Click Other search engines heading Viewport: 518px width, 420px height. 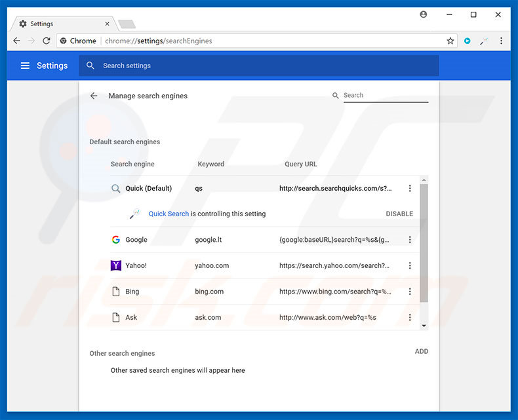[x=122, y=353]
